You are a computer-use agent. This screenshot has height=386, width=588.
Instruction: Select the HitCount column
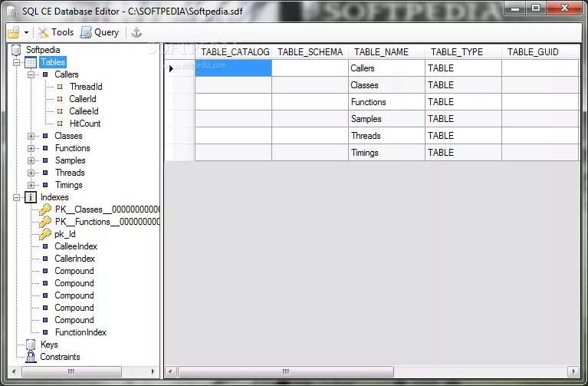tap(85, 124)
